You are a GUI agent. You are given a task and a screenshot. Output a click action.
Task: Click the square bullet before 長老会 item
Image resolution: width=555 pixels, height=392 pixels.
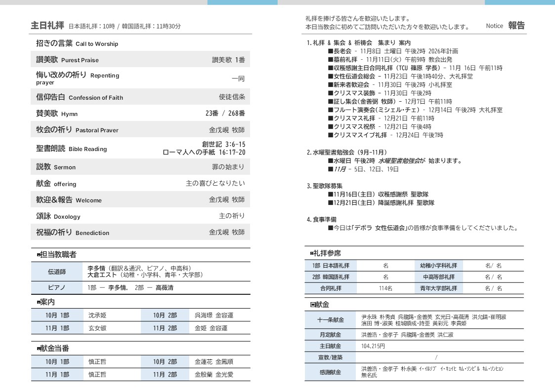tap(330, 51)
